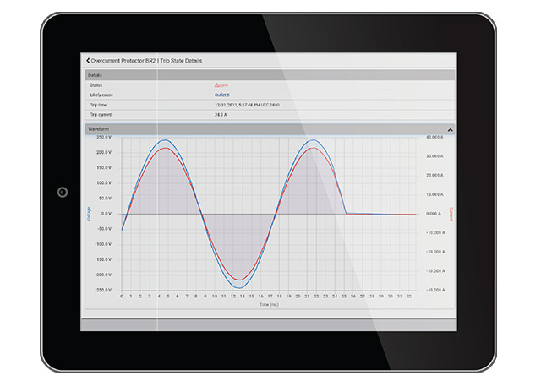Click the '-250.0 V' voltage axis tick

click(103, 291)
